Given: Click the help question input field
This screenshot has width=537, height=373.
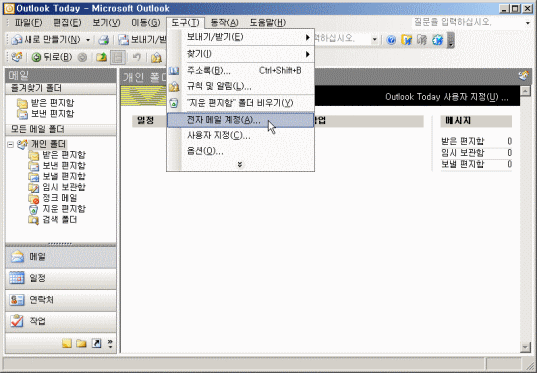Looking at the screenshot, I should [x=467, y=23].
